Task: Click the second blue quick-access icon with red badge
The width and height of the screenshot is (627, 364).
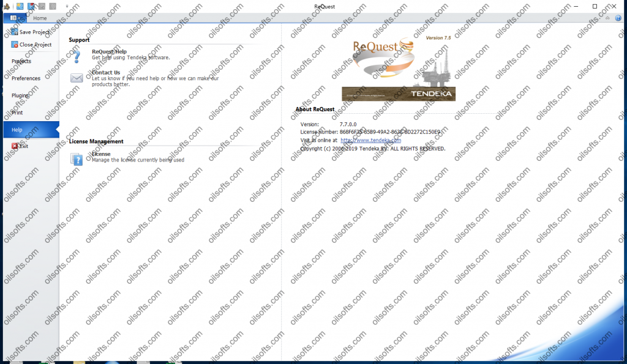Action: [31, 6]
